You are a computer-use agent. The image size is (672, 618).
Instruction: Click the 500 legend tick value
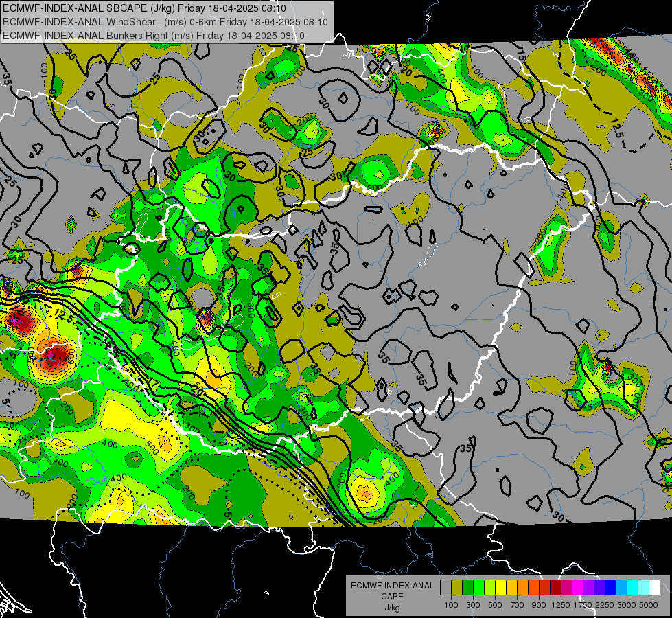coord(495,605)
